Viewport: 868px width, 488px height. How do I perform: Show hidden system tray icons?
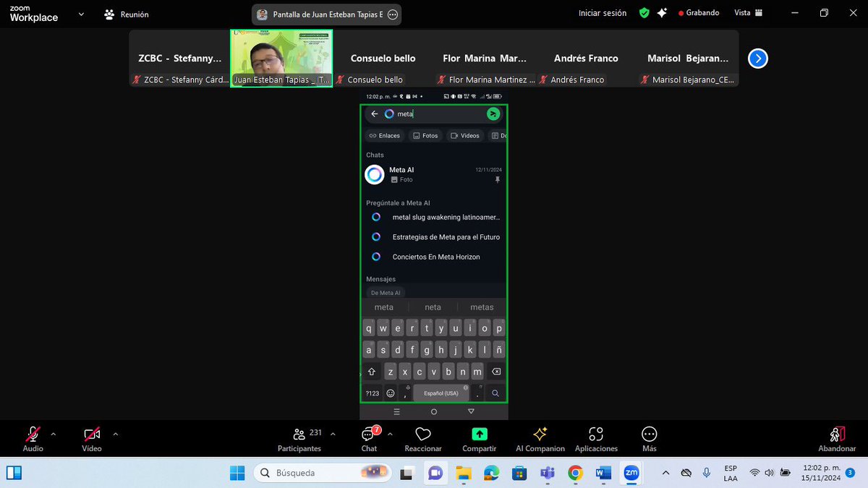pyautogui.click(x=666, y=473)
